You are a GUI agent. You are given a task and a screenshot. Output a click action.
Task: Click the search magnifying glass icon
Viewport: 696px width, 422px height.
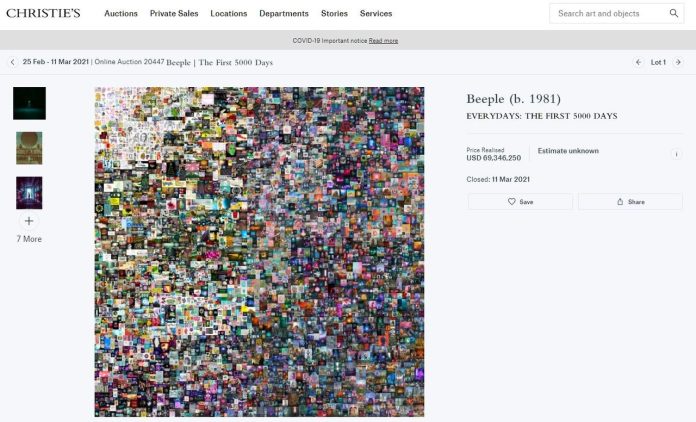coord(674,14)
